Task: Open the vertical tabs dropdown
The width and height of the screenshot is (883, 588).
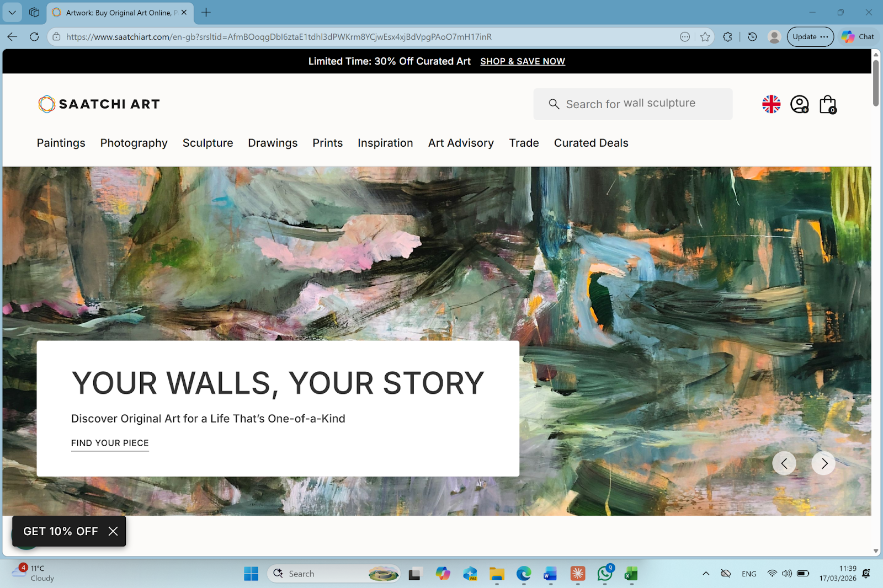Action: (x=12, y=12)
